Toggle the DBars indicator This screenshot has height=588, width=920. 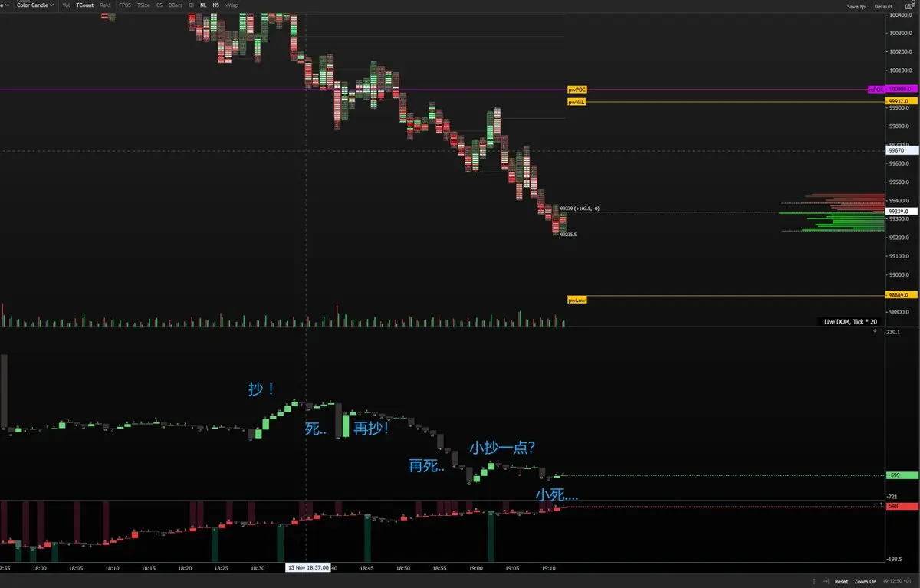pyautogui.click(x=176, y=5)
